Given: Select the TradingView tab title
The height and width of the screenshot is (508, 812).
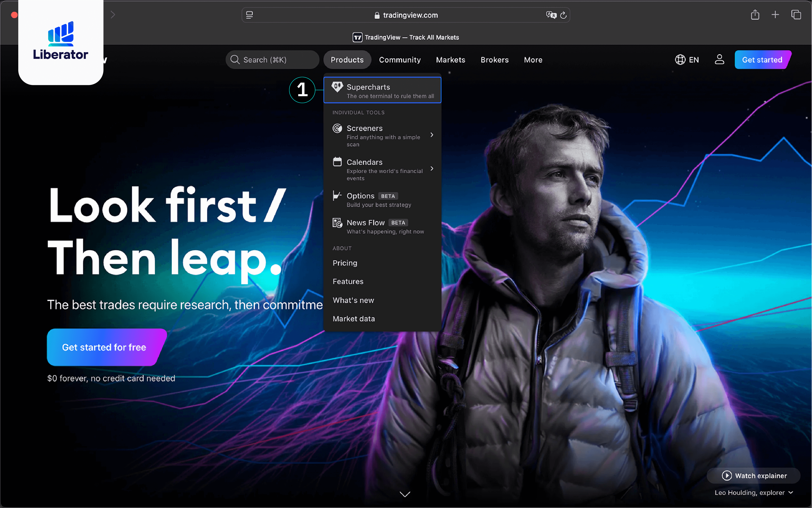Looking at the screenshot, I should (412, 37).
